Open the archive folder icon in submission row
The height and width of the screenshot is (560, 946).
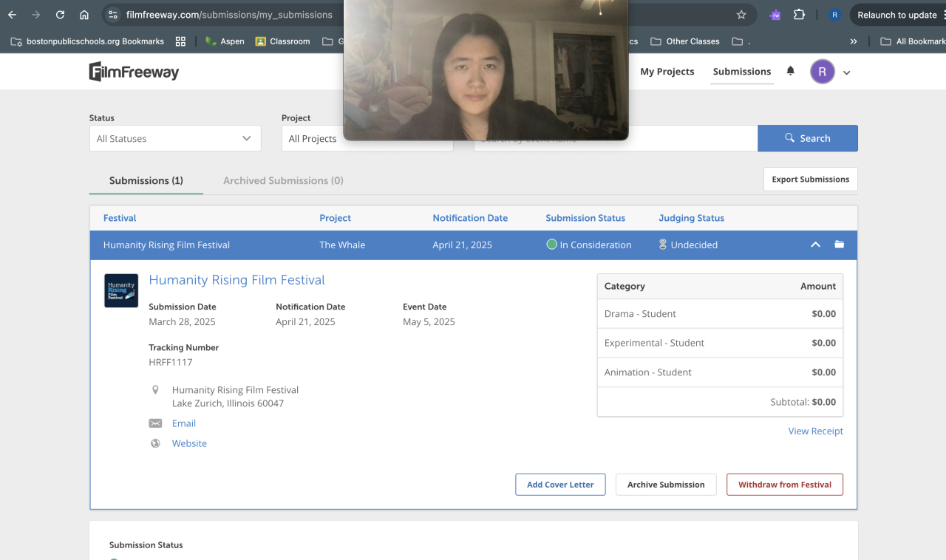pos(839,245)
